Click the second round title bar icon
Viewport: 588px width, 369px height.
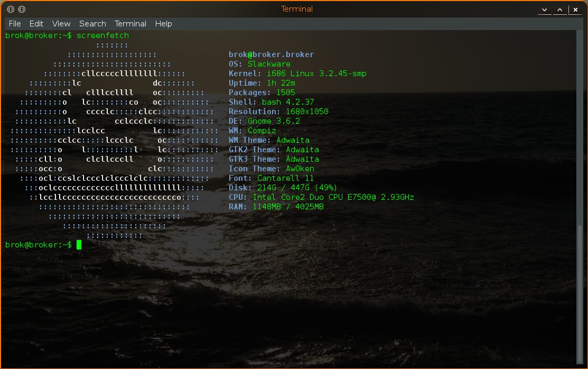[x=22, y=9]
